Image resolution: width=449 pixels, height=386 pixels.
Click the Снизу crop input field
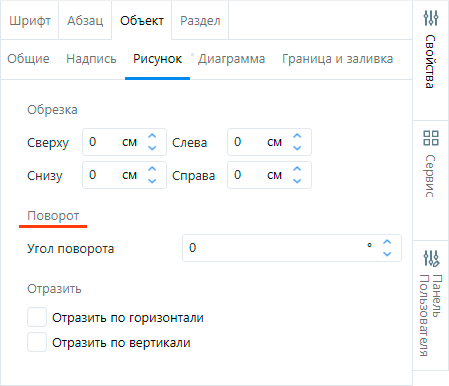click(124, 175)
